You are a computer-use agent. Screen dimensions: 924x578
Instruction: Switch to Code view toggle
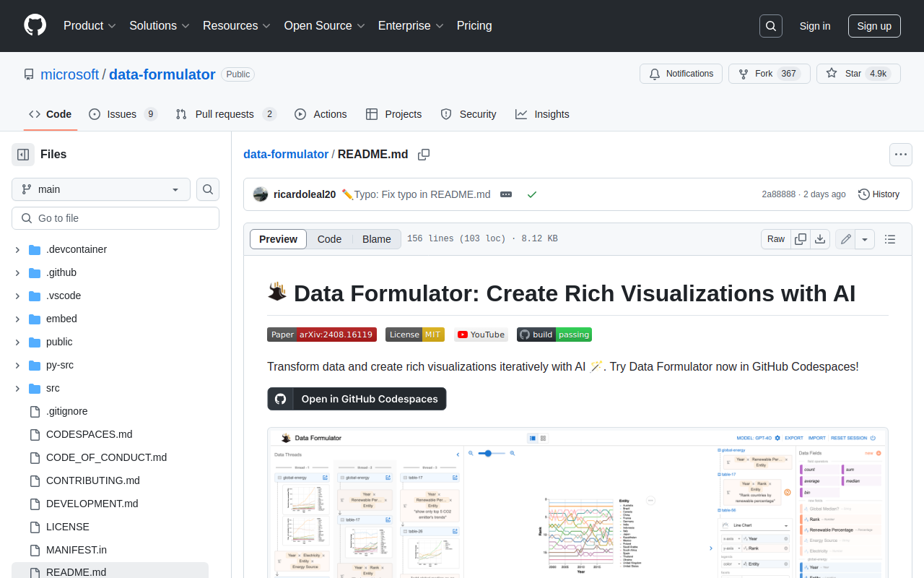[x=329, y=239]
